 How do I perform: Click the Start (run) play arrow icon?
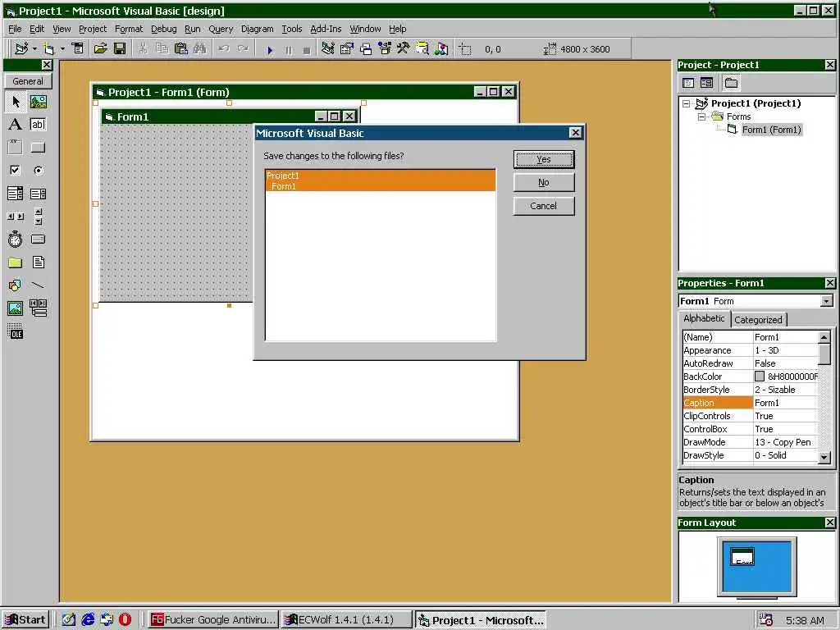pos(269,50)
